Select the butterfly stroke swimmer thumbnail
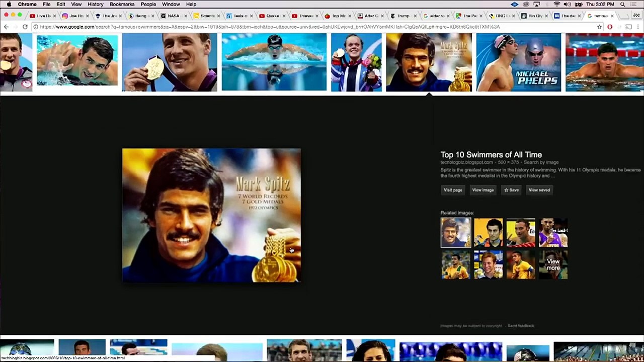The height and width of the screenshot is (362, 644). pos(274,62)
